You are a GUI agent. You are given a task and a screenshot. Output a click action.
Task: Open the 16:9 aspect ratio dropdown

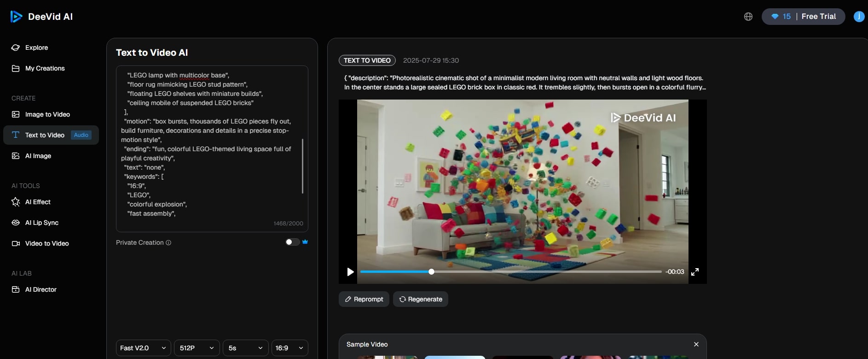290,348
